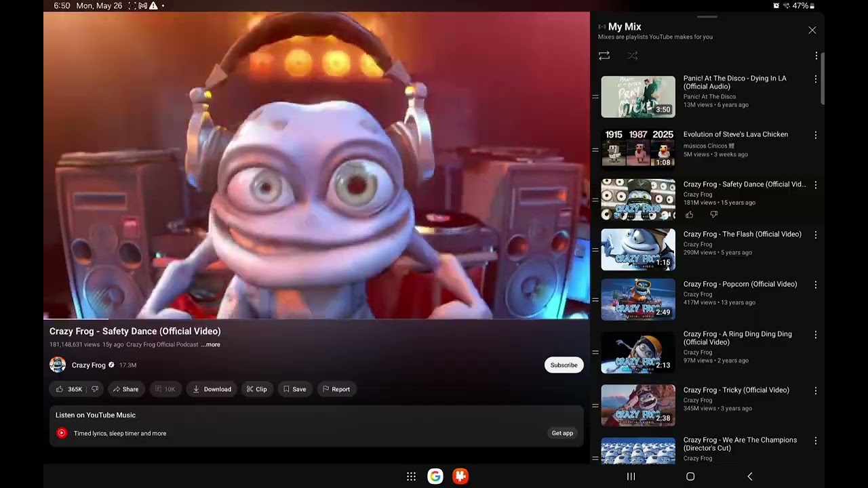This screenshot has width=868, height=488.
Task: Click YouTube Music red logo icon
Action: click(x=62, y=433)
